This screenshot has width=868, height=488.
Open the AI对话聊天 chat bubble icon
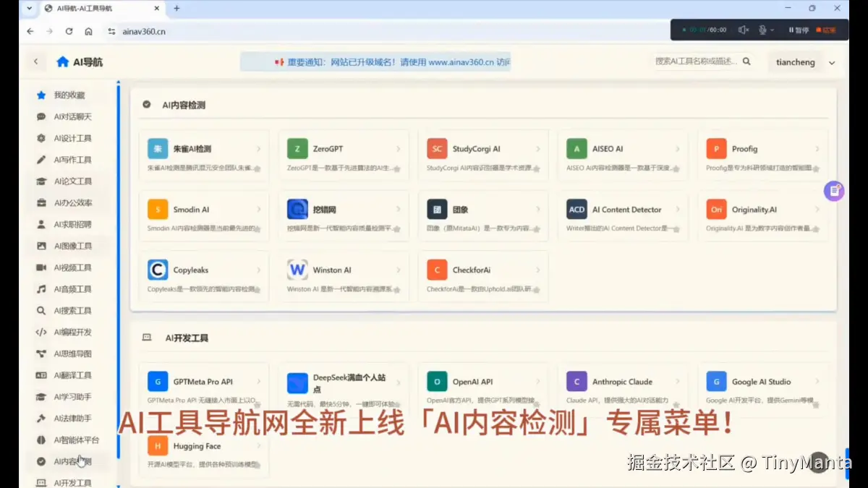(43, 116)
